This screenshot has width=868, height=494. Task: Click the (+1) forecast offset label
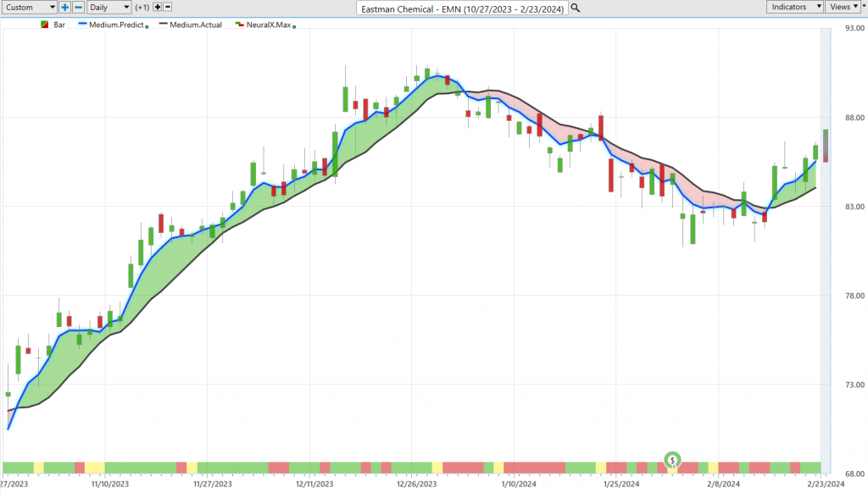click(142, 7)
